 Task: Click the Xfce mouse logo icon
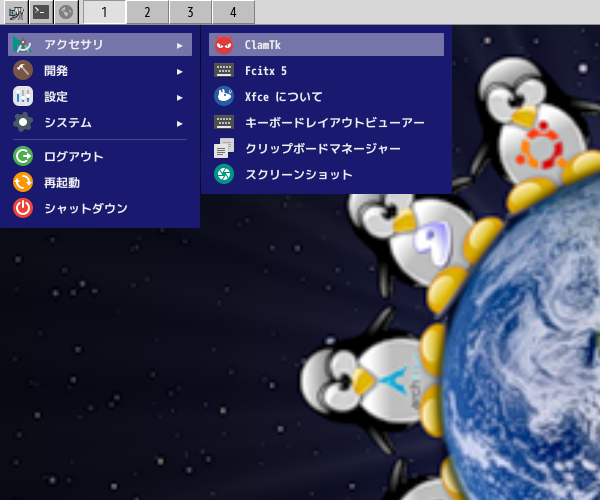224,96
